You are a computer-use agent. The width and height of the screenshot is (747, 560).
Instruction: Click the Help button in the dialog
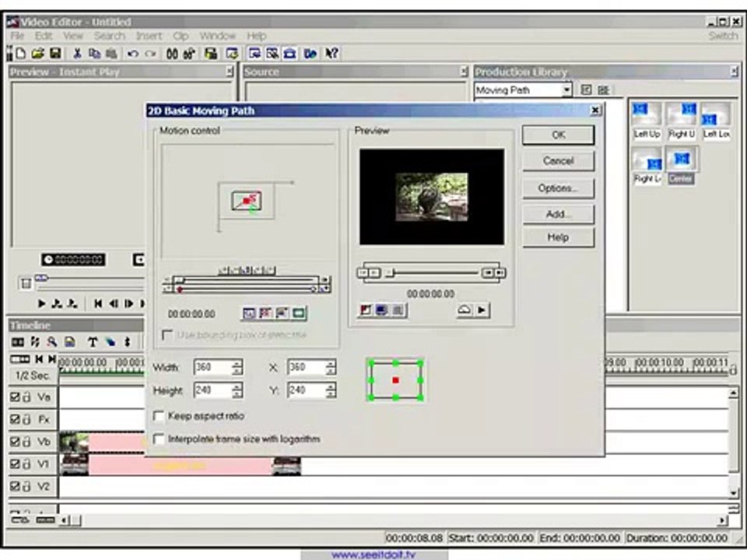point(559,237)
